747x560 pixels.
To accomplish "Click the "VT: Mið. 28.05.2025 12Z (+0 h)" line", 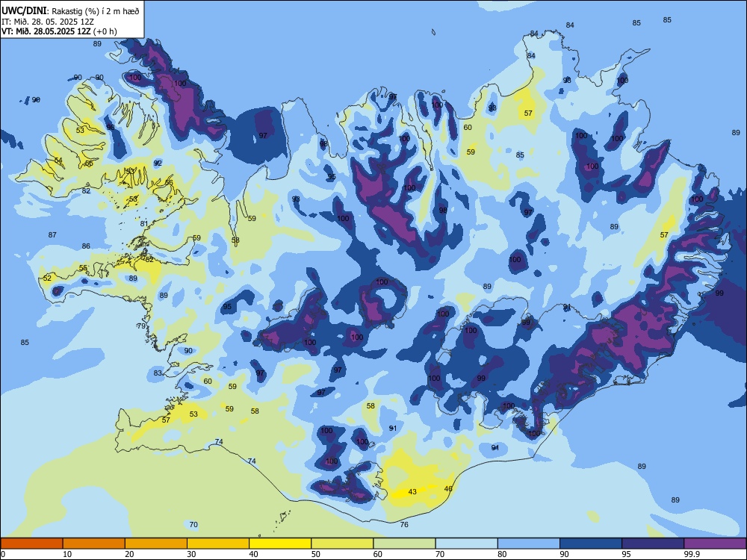I will point(59,31).
